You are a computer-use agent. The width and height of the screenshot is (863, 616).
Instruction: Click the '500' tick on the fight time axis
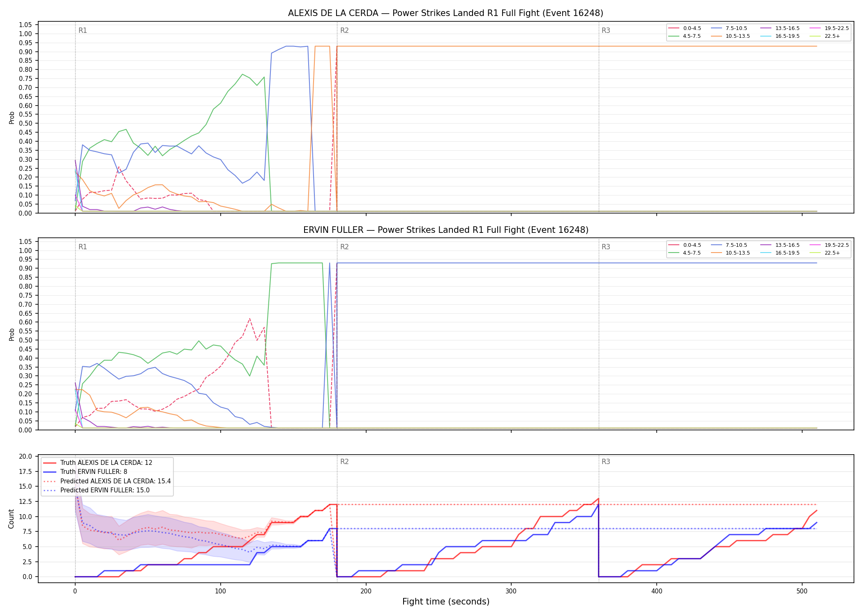(x=802, y=591)
